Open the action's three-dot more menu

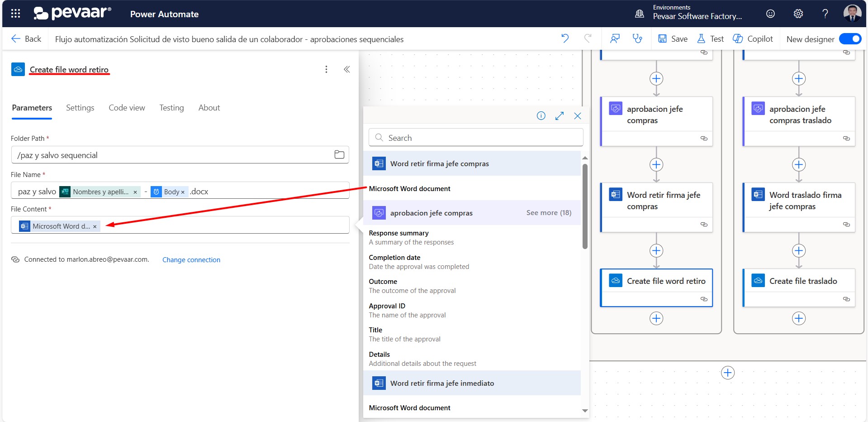click(326, 69)
